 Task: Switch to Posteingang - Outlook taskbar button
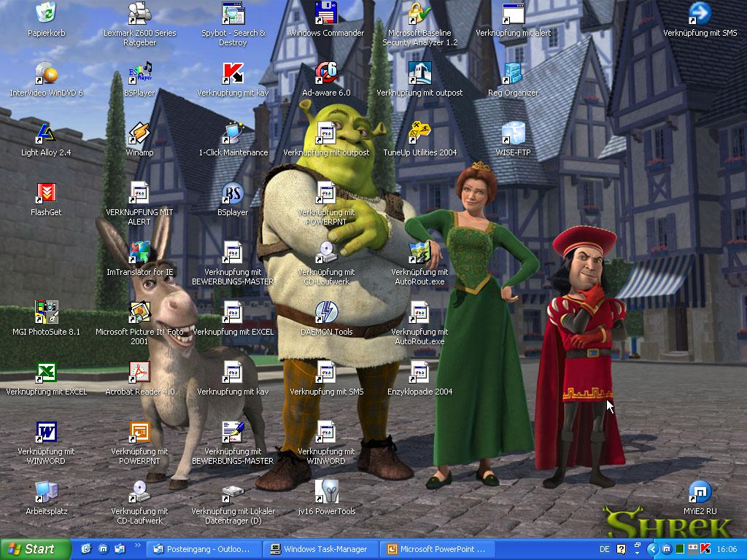[x=204, y=549]
